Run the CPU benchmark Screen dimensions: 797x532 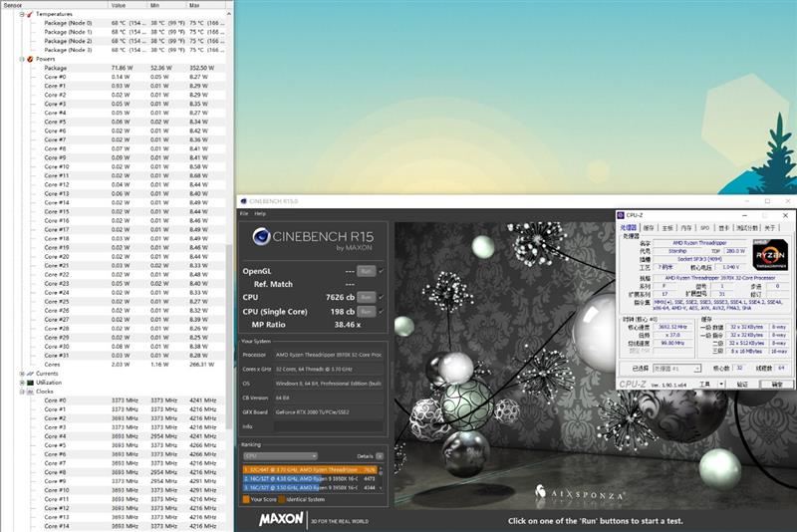tap(366, 297)
